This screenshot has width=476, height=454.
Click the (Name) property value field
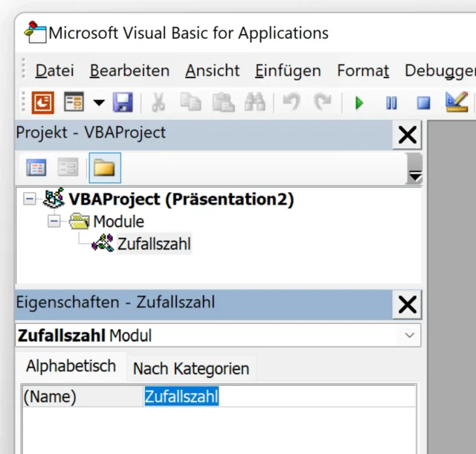tap(279, 397)
